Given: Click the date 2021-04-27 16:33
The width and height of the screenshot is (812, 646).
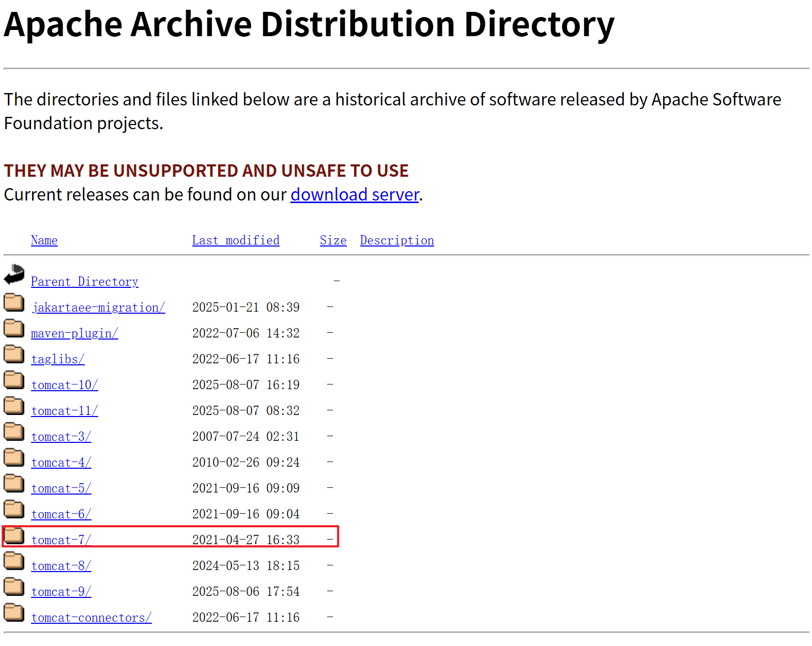Looking at the screenshot, I should point(246,540).
